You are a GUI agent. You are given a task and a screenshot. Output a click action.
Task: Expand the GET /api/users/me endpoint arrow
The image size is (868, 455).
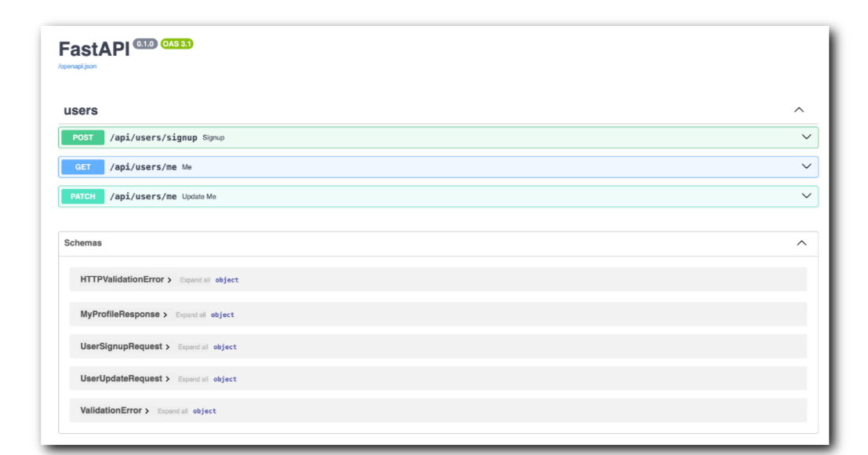click(807, 166)
